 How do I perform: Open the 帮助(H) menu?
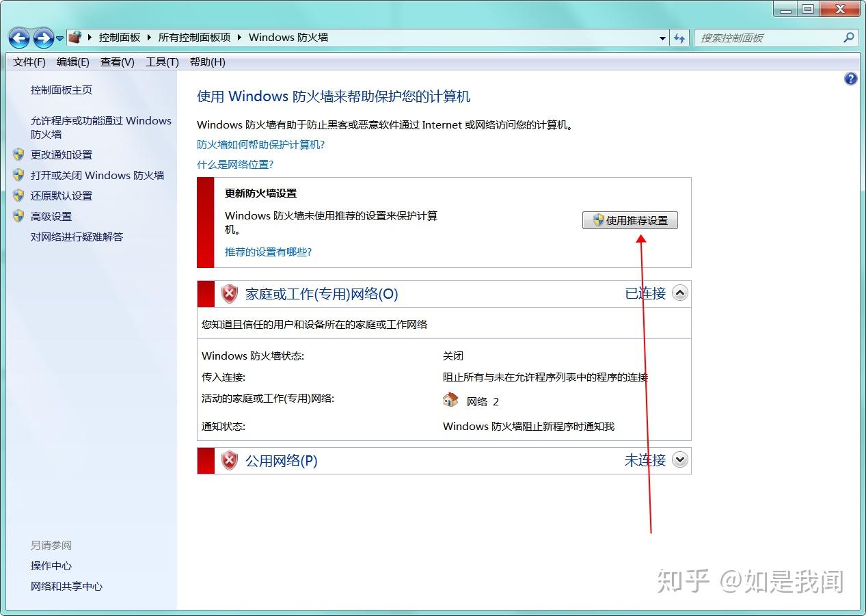[208, 62]
